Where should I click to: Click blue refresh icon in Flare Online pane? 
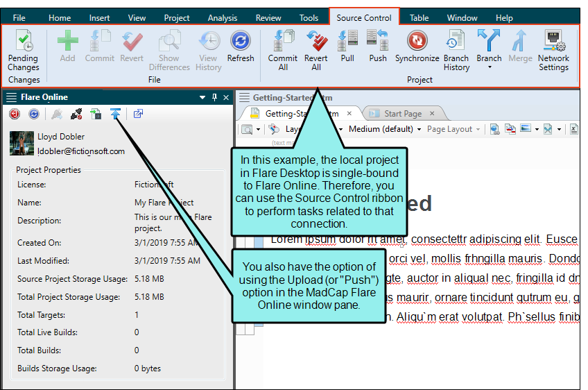34,113
